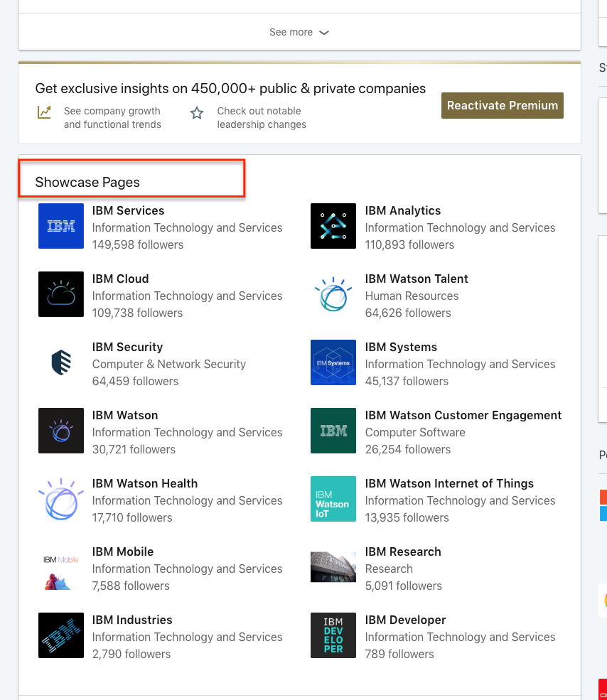Click "26,254 followers" under Customer Engagement

coord(408,450)
